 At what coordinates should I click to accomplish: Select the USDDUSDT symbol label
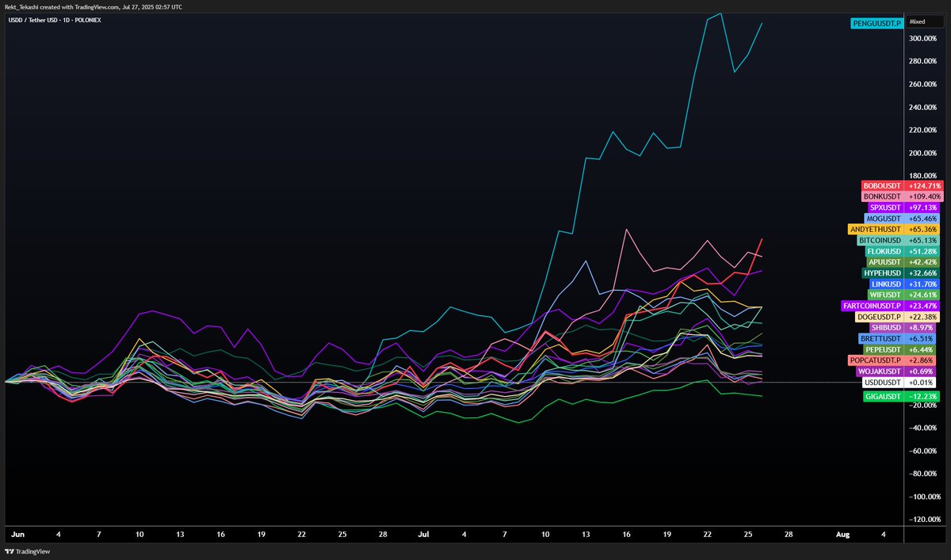coord(882,383)
